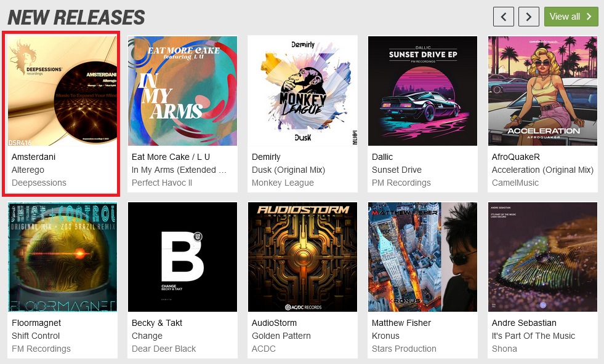Viewport: 604px width, 364px height.
Task: Go to next new releases page arrow
Action: click(x=528, y=17)
